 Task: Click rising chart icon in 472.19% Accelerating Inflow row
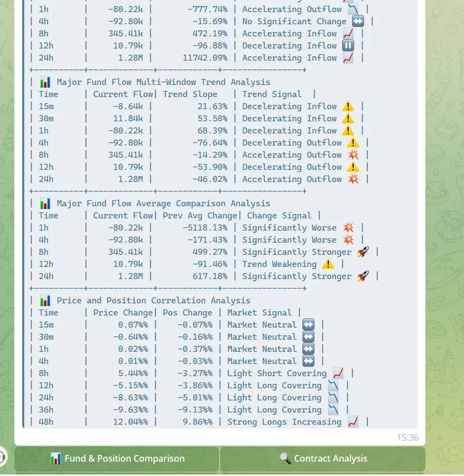click(x=348, y=34)
